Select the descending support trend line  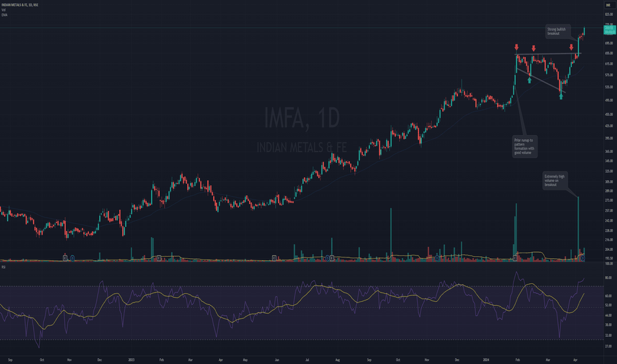(x=541, y=80)
